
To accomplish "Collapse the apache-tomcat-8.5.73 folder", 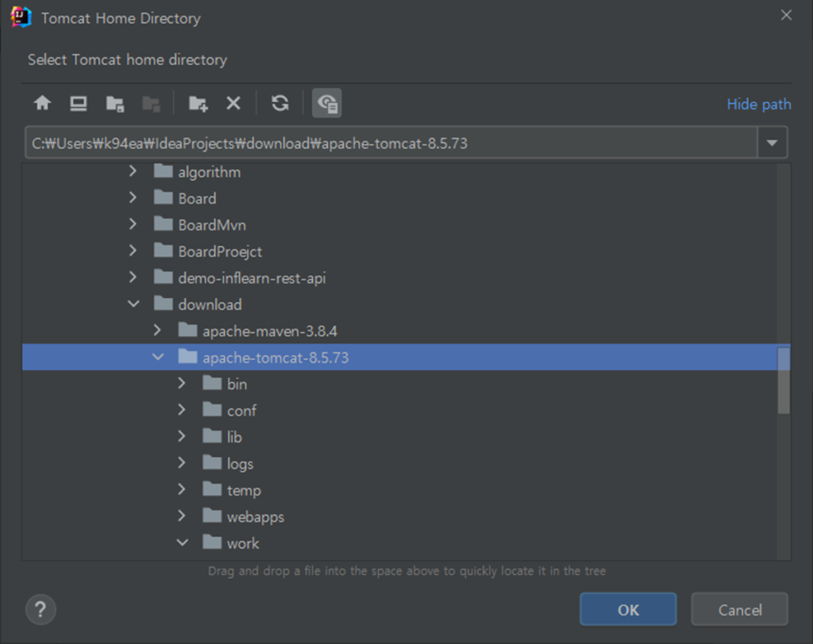I will coord(158,357).
